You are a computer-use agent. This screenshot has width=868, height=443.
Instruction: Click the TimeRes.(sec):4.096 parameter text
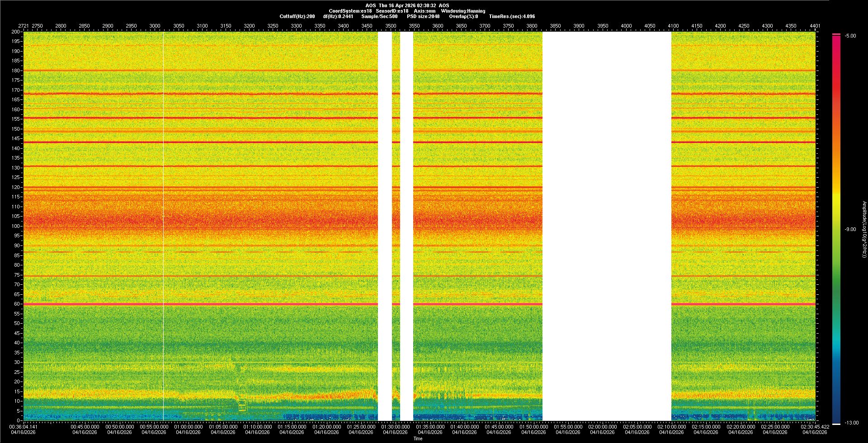click(512, 17)
